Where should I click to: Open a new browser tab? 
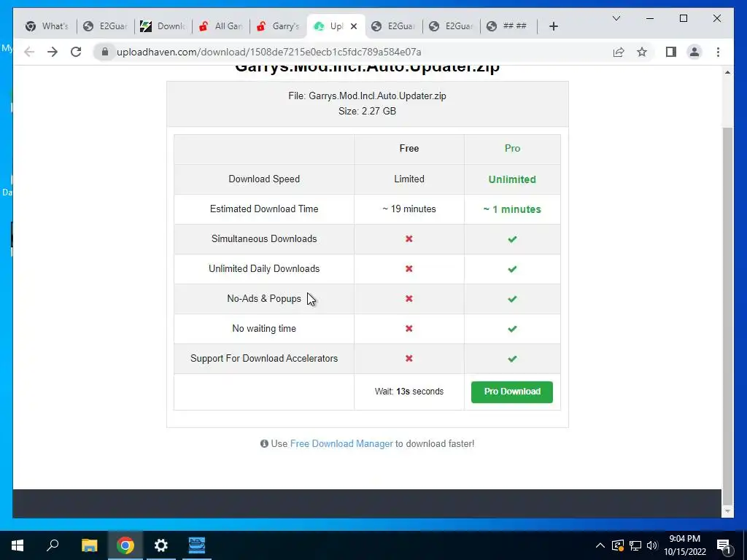(x=553, y=26)
